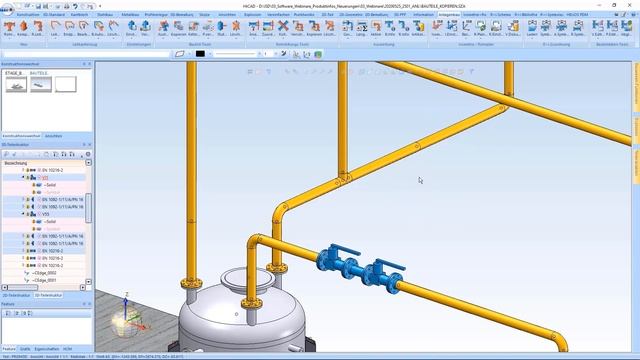Screen dimensions: 640x360
Task: Open the line width dropdown beside value 1
Action: [276, 54]
